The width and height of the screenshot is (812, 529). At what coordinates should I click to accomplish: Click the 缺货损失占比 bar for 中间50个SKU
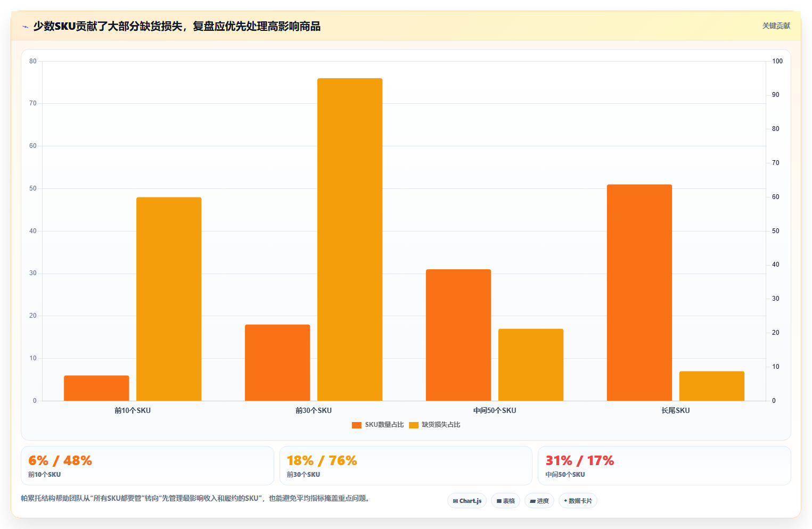(531, 365)
